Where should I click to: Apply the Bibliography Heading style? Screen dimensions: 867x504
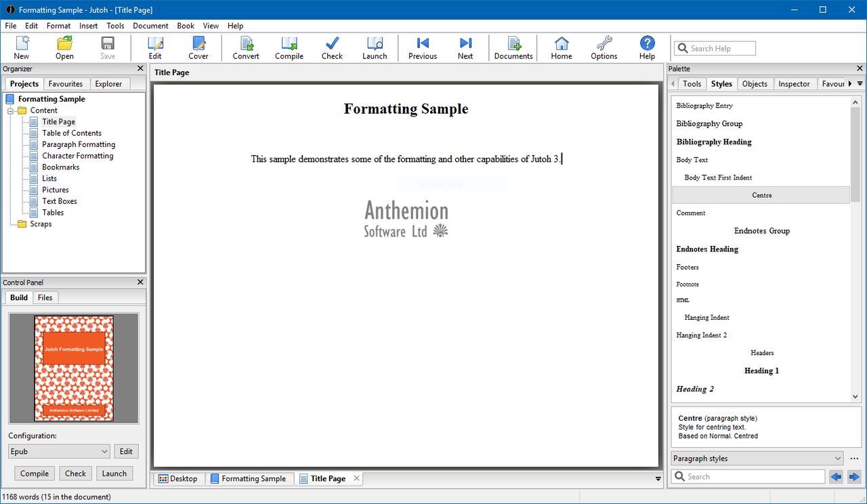761,142
